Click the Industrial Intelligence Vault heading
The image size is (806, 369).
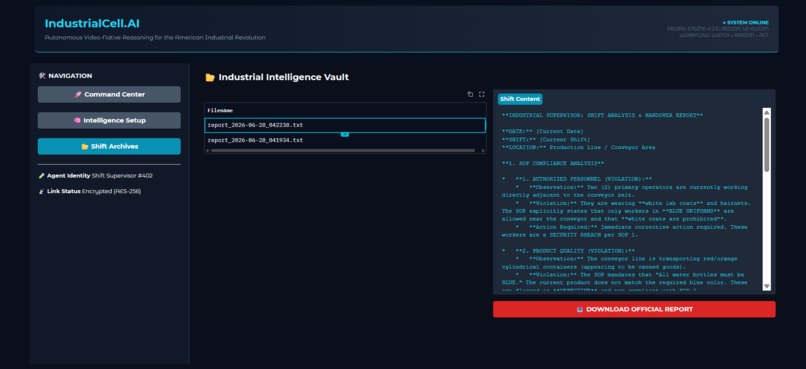click(283, 77)
